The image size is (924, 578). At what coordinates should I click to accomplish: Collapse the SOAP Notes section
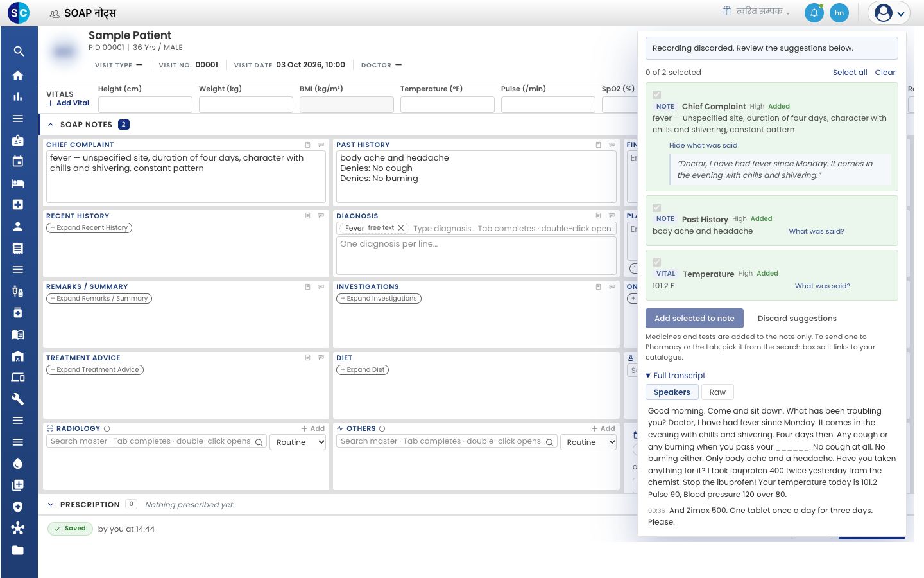pyautogui.click(x=51, y=125)
